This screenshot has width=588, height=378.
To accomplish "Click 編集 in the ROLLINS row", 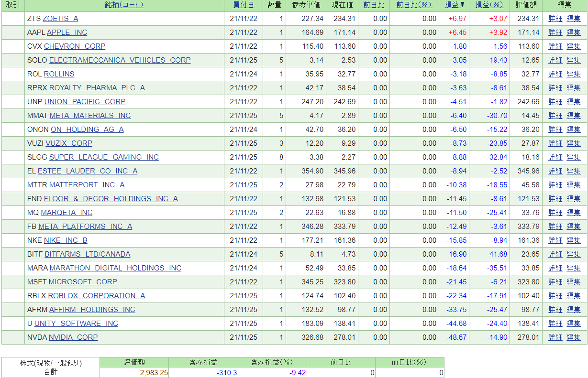I will coord(574,74).
